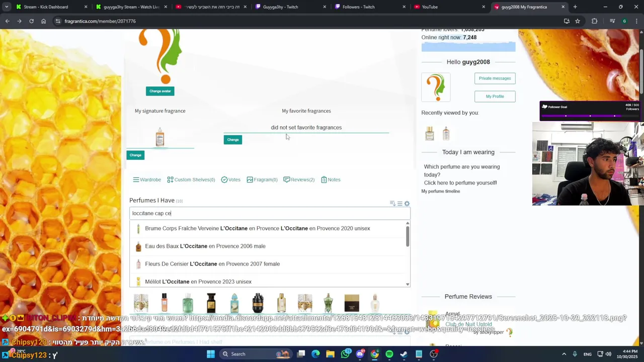This screenshot has height=362, width=644.
Task: Open Chrome three-dot menu
Action: click(636, 21)
